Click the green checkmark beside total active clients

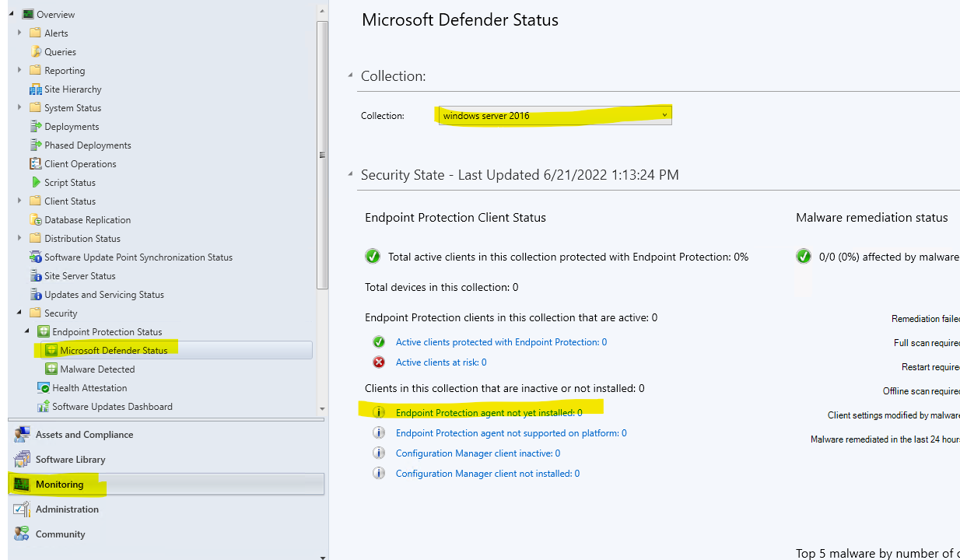tap(373, 256)
